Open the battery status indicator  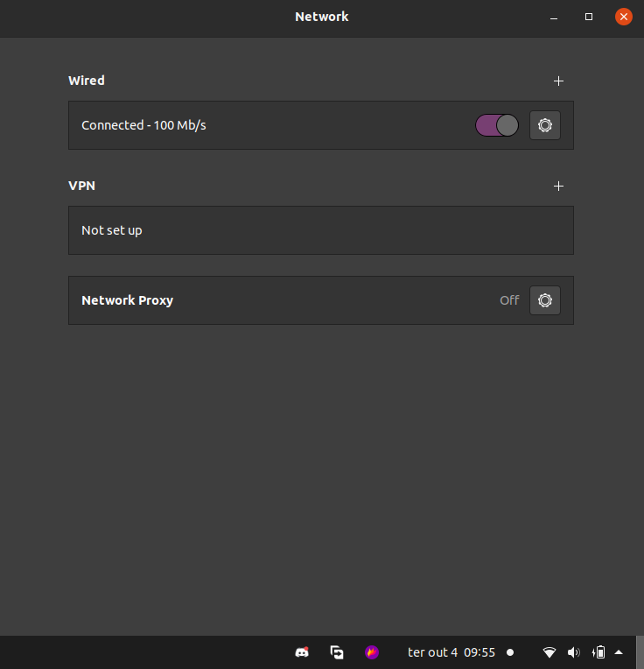(x=598, y=652)
